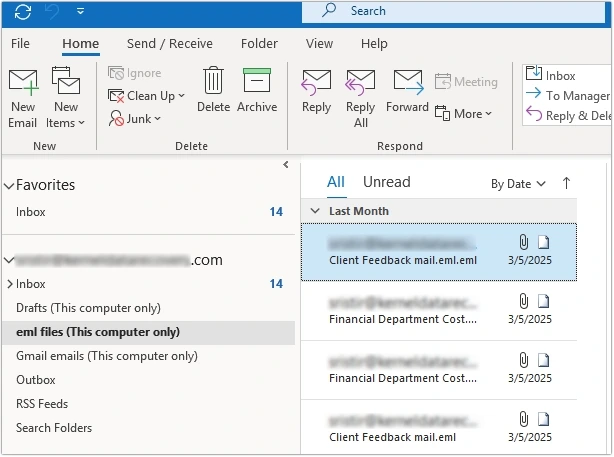The height and width of the screenshot is (457, 614).
Task: Open the File menu
Action: coord(20,43)
